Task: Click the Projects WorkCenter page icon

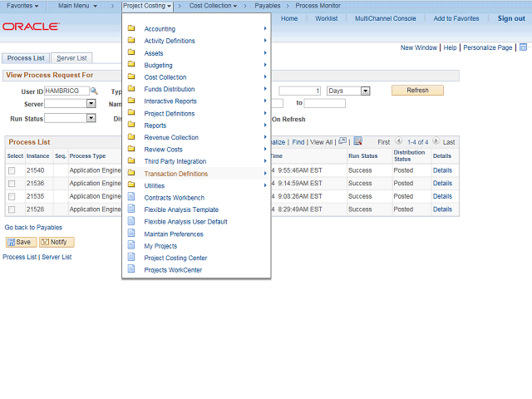Action: pyautogui.click(x=131, y=269)
